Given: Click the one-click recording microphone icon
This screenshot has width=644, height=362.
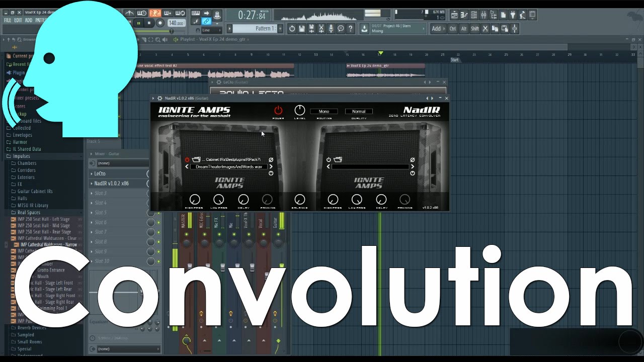Looking at the screenshot, I should (x=331, y=29).
